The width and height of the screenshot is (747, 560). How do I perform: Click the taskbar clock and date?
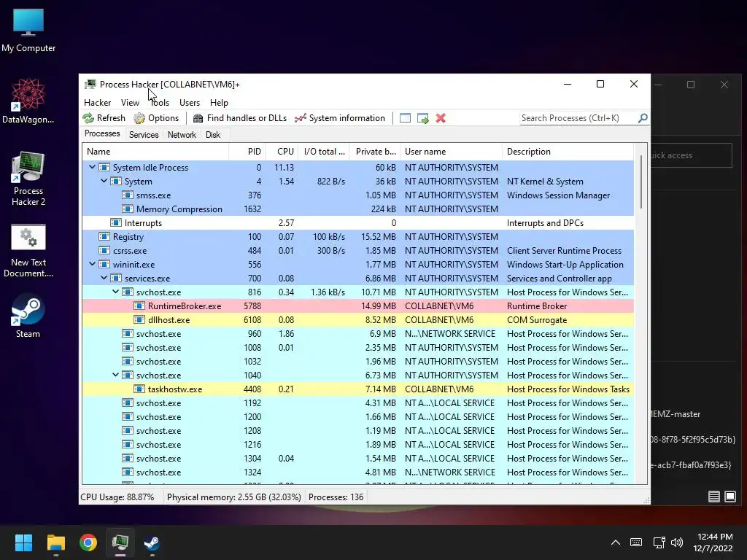(x=713, y=542)
